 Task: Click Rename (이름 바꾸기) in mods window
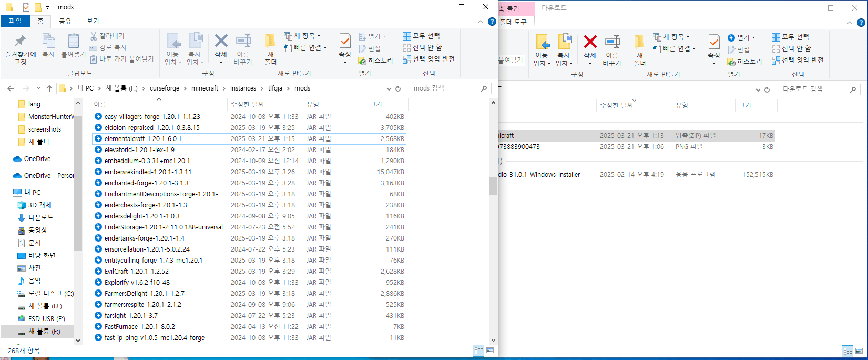pyautogui.click(x=243, y=49)
